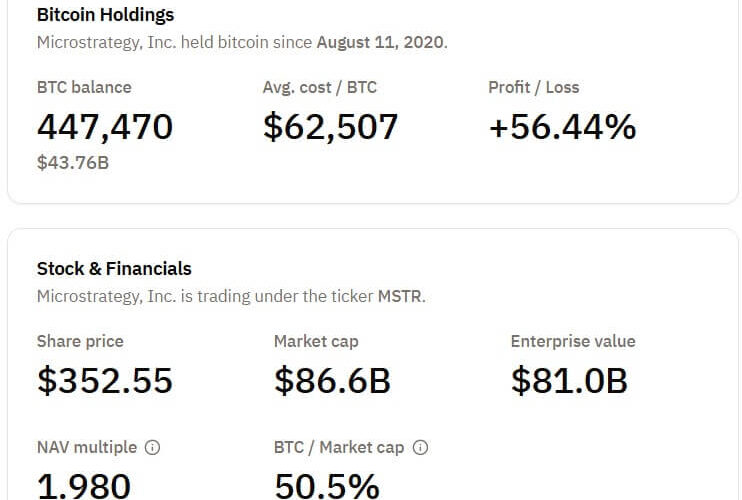742x500 pixels.
Task: Click the $81.0B enterprise value
Action: (x=569, y=380)
